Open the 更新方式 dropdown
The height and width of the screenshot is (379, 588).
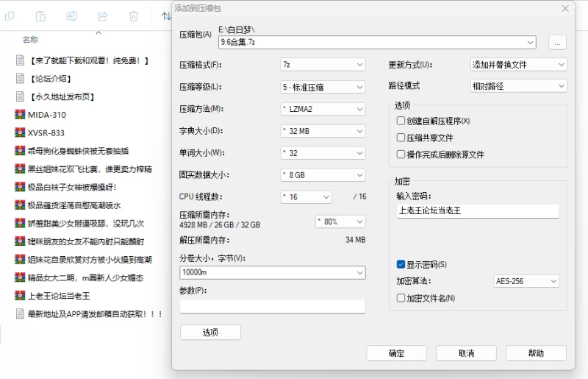pos(518,65)
